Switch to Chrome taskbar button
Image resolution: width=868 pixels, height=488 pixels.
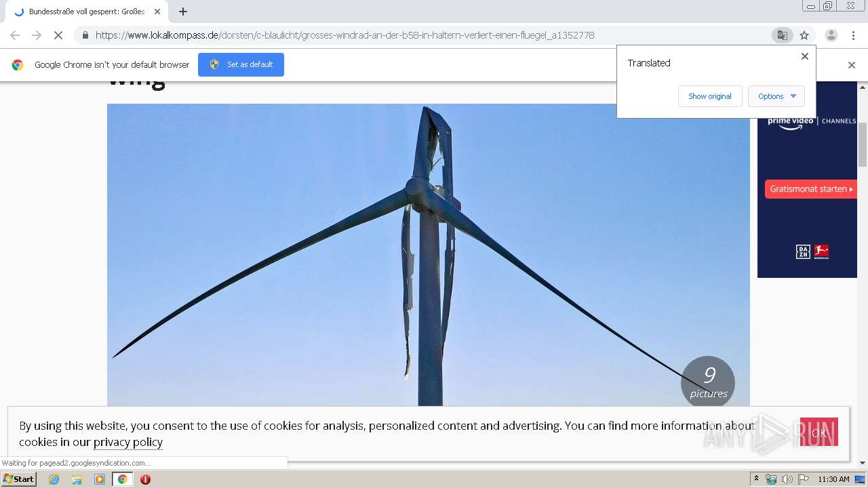(122, 479)
